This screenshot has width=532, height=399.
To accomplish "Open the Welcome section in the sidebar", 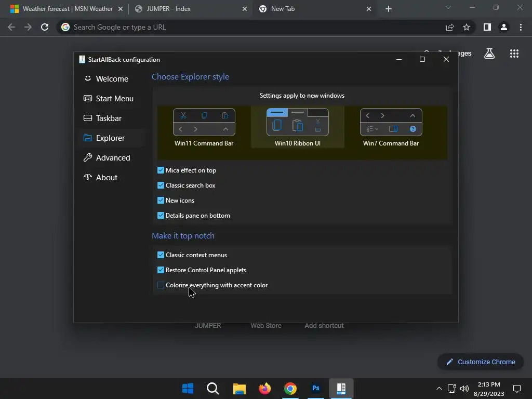I will point(106,79).
